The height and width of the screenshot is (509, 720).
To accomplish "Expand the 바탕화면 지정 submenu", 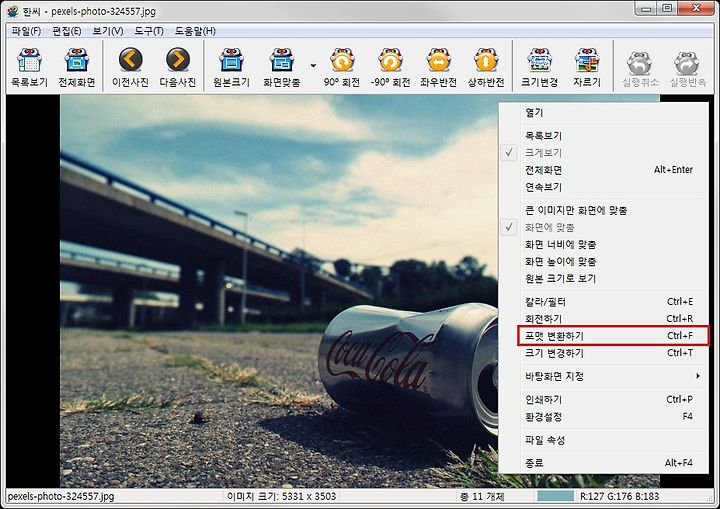I will (604, 376).
